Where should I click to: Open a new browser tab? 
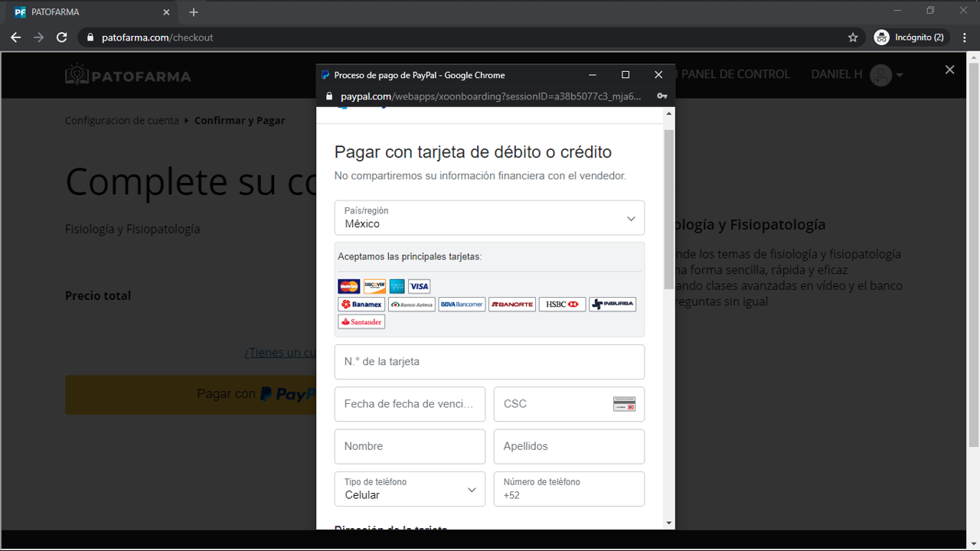coord(194,12)
